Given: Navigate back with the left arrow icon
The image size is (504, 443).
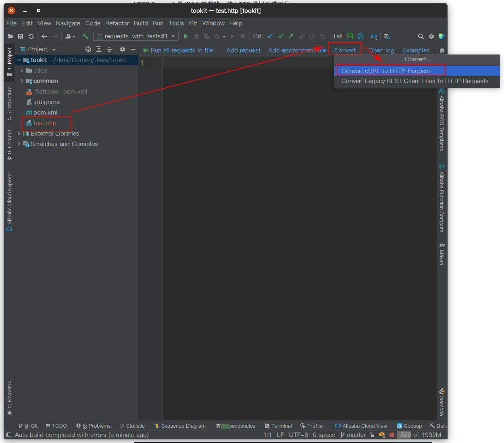Looking at the screenshot, I should [44, 36].
